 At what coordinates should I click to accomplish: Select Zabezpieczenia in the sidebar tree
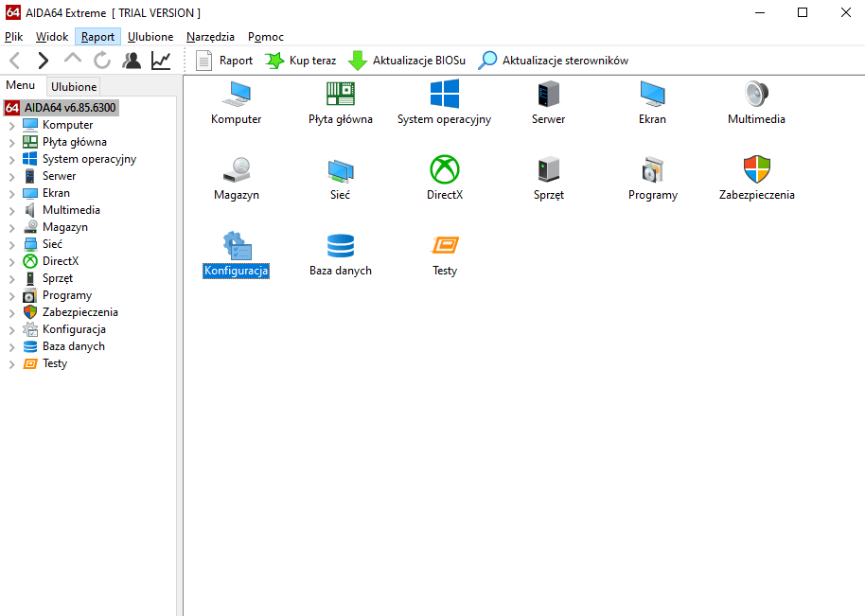pos(80,312)
